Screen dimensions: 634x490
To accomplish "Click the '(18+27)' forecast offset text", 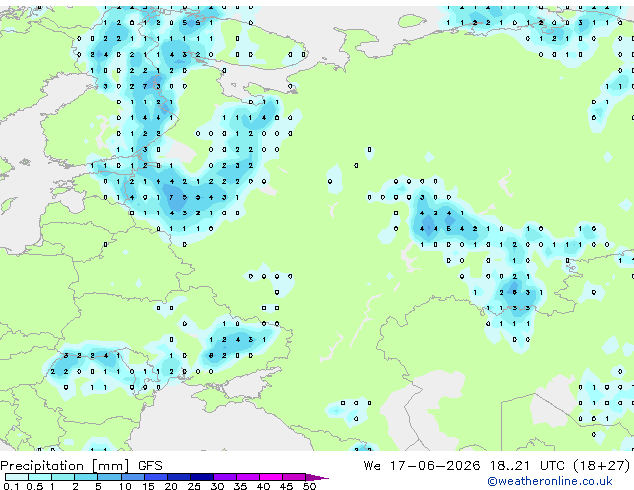I will 602,466.
